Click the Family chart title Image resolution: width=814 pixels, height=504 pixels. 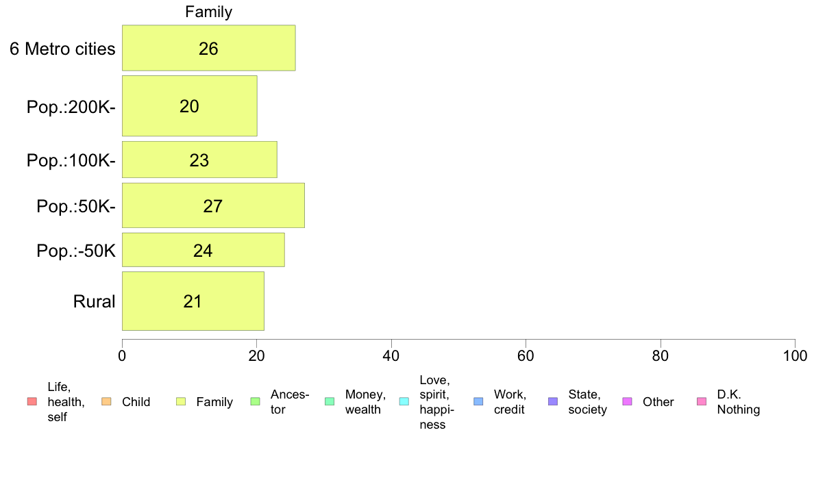[209, 12]
